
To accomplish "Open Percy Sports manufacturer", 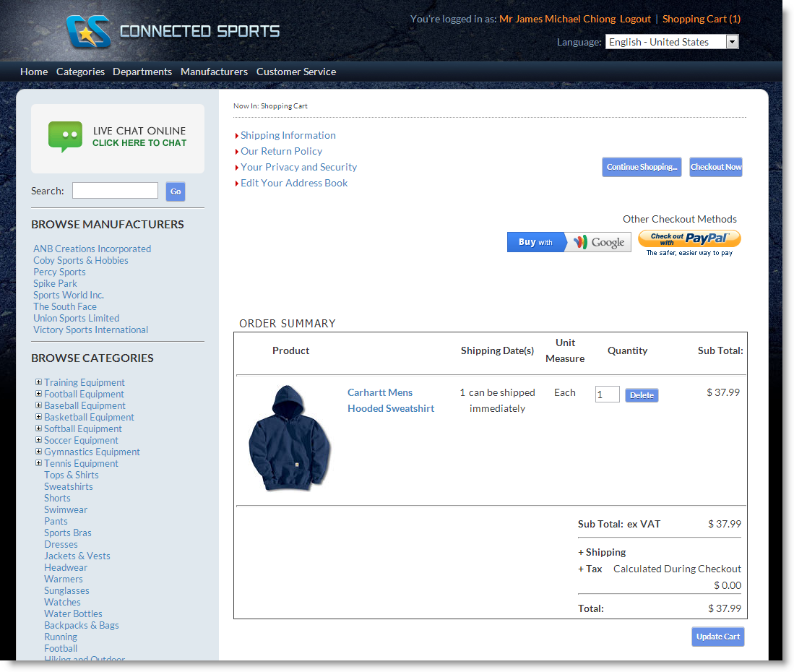I will pos(59,272).
